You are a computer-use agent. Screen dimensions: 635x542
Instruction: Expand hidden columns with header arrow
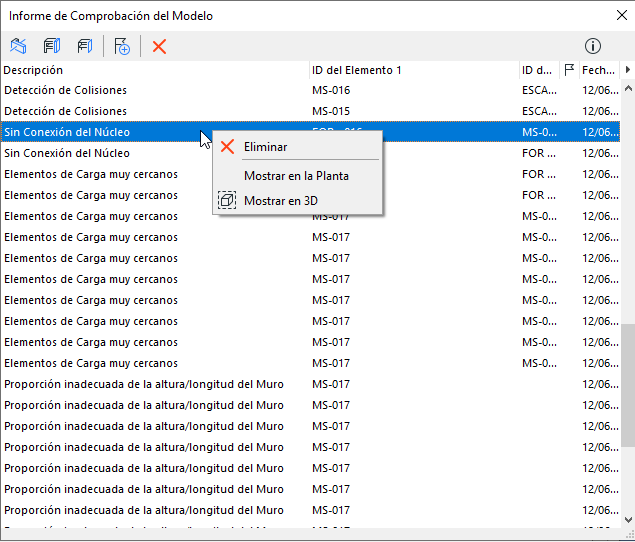click(x=627, y=70)
